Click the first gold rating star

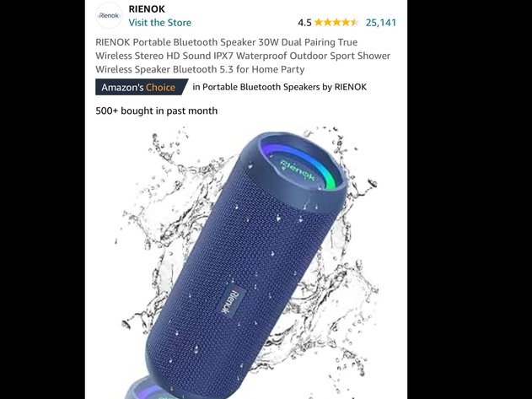click(319, 23)
